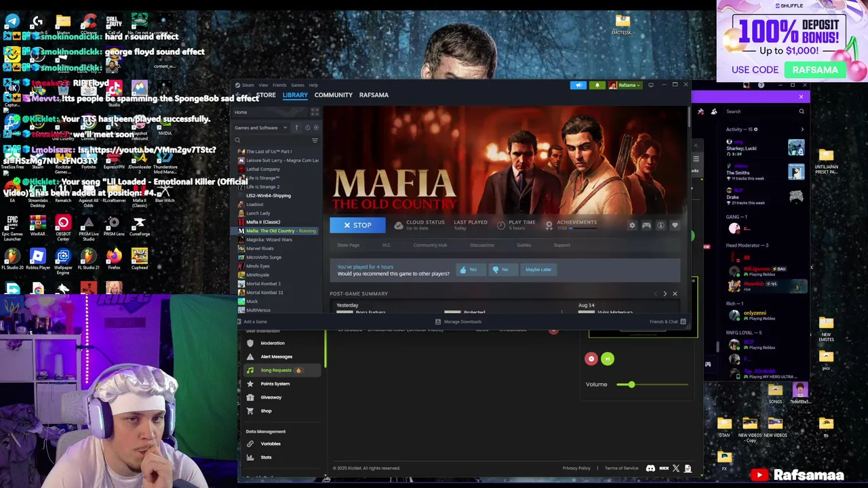868x488 pixels.
Task: Open library advanced filter icon
Action: tap(315, 140)
